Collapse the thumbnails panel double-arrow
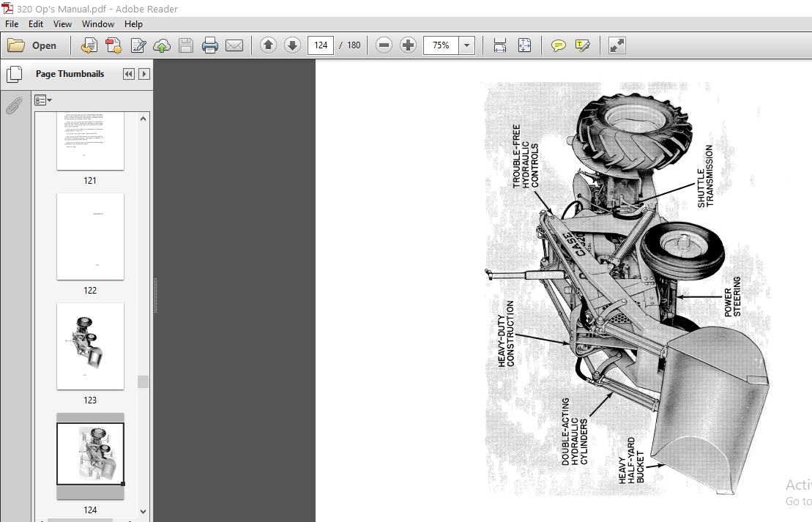 pos(128,74)
